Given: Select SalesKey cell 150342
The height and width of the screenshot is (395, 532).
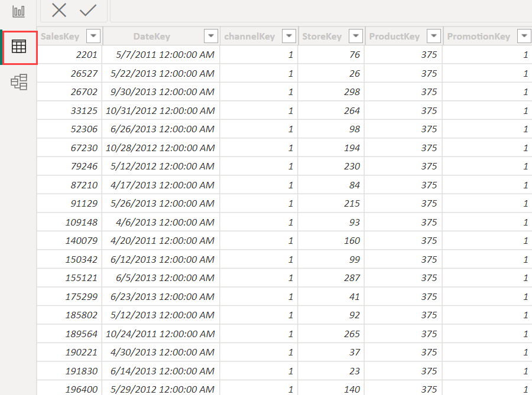Looking at the screenshot, I should pos(70,259).
